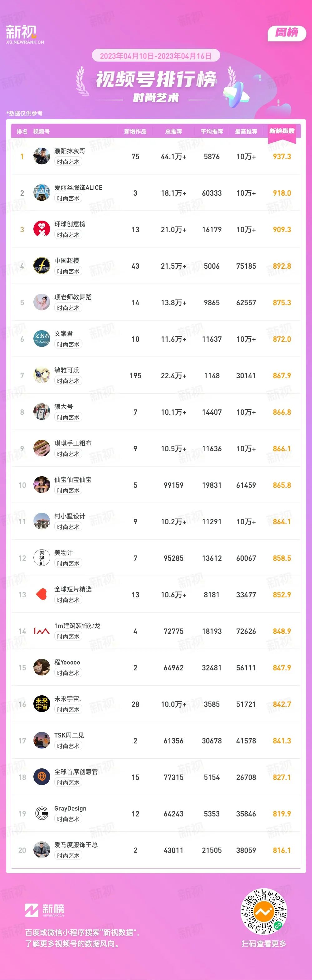Image resolution: width=312 pixels, height=980 pixels.
Task: Open 环球创意榜 red heart avatar
Action: pos(42,229)
